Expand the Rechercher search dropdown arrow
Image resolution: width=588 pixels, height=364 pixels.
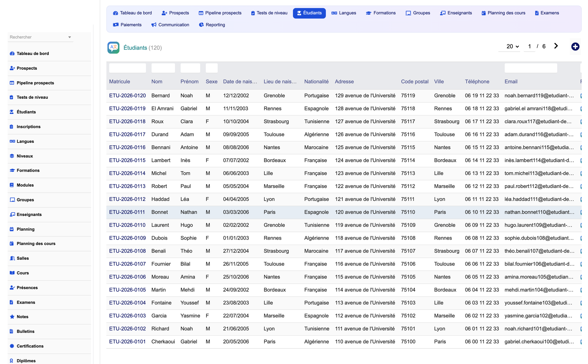[x=69, y=37]
